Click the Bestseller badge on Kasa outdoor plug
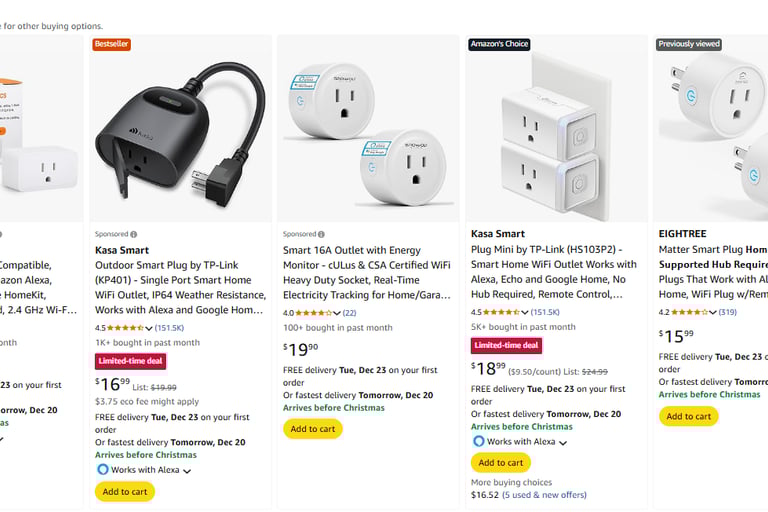The image size is (768, 512). (111, 44)
